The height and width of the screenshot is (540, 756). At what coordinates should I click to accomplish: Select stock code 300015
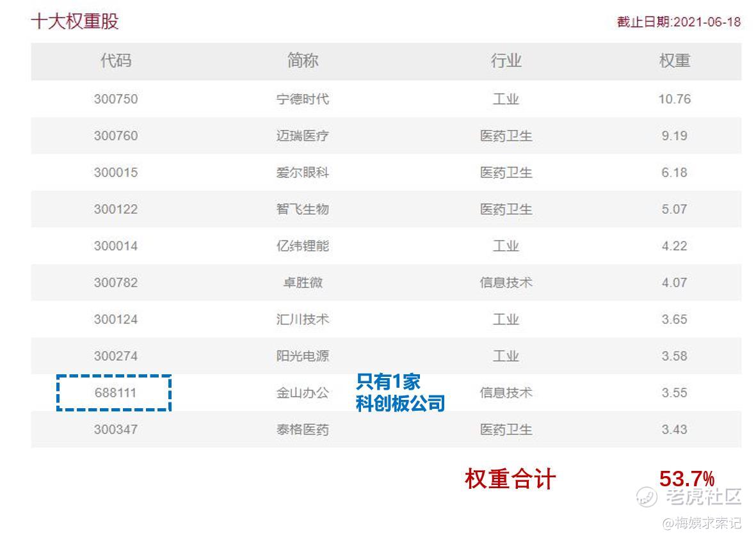pyautogui.click(x=116, y=173)
